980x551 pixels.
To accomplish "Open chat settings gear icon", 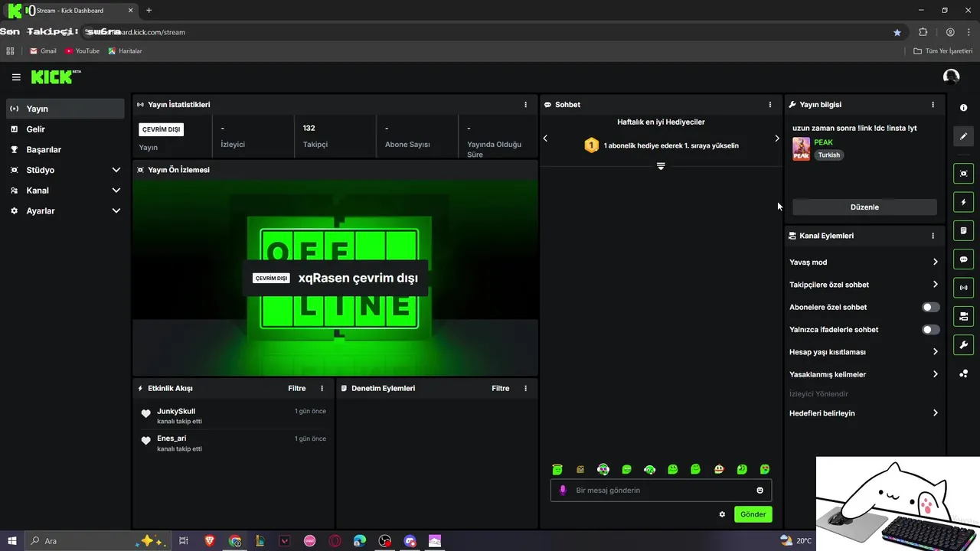I will [722, 514].
